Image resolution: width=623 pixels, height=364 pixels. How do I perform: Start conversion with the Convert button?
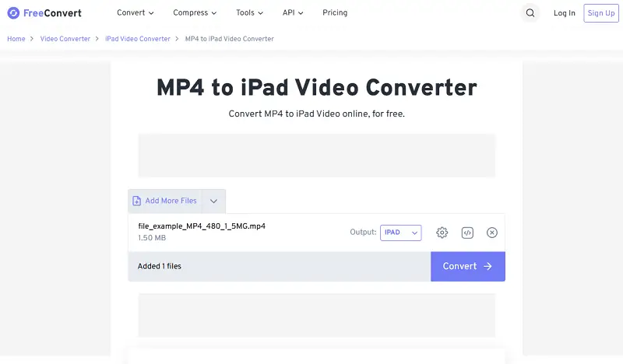tap(468, 266)
